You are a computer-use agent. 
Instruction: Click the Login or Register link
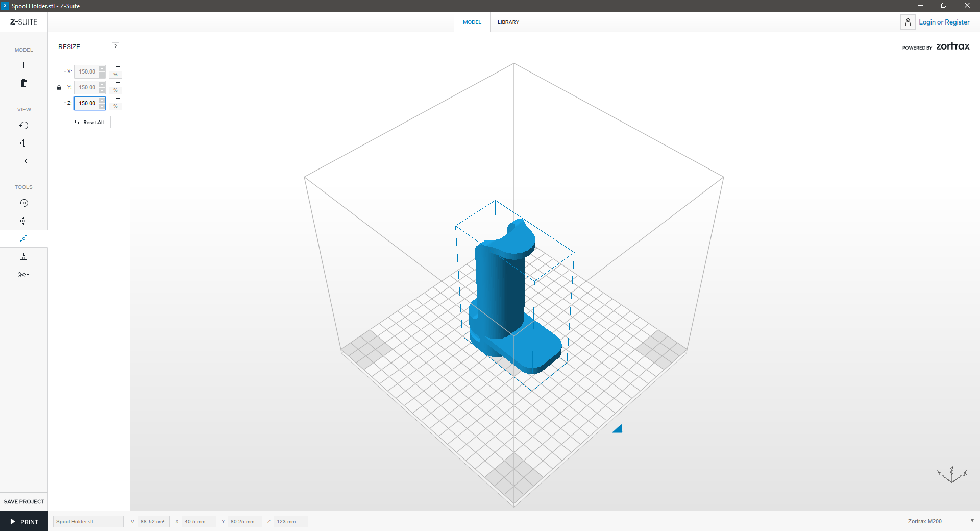tap(944, 22)
